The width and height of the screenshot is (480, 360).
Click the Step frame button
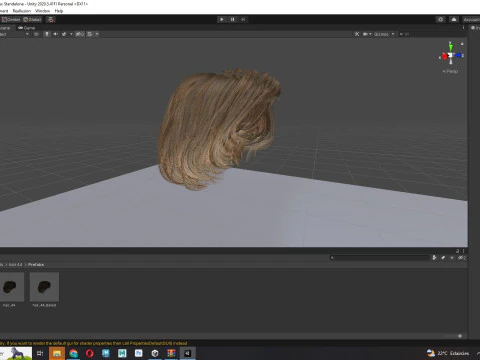click(243, 19)
